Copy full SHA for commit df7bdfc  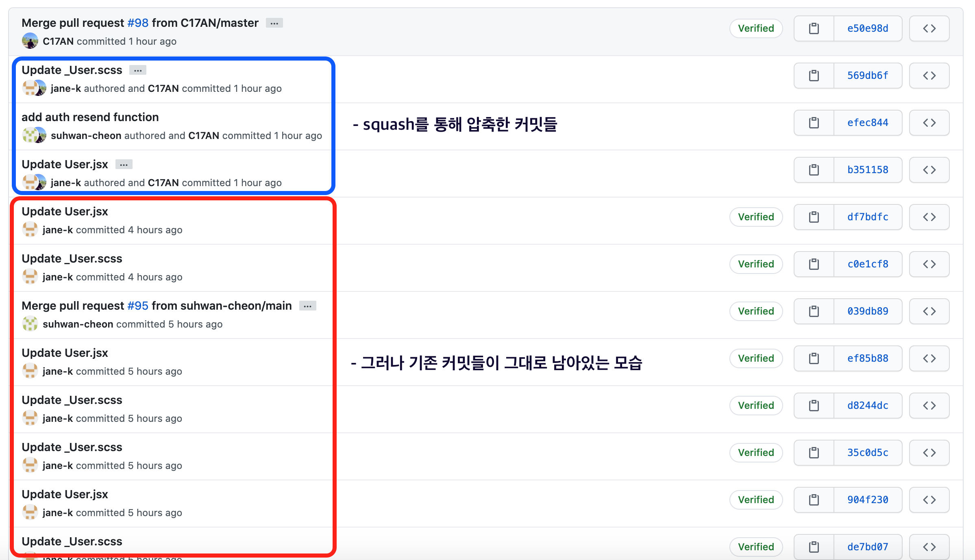click(x=814, y=217)
